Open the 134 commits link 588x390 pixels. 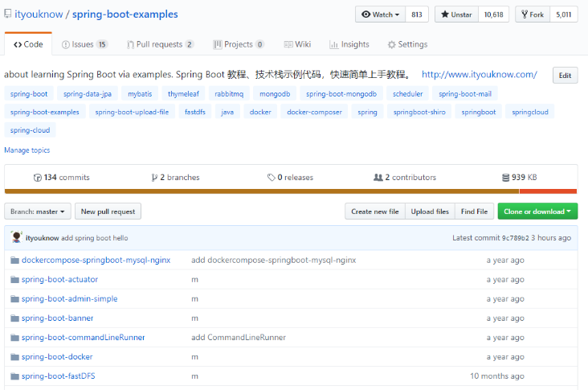coord(62,178)
